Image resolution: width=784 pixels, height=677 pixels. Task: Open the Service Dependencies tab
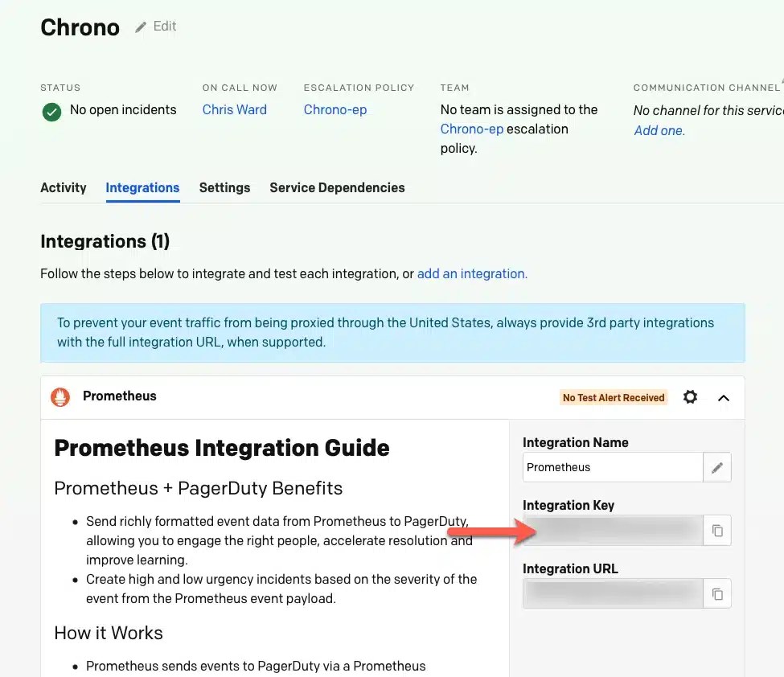coord(337,187)
